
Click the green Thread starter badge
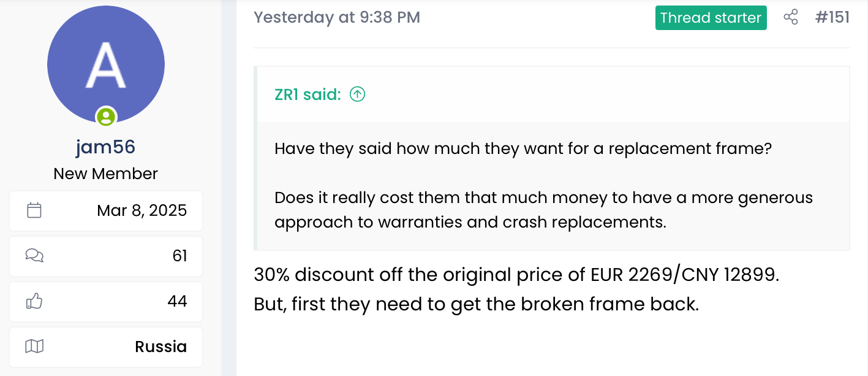click(711, 18)
